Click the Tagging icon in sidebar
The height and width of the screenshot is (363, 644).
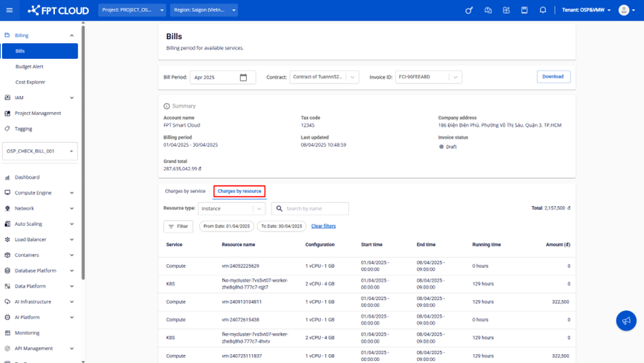[8, 129]
